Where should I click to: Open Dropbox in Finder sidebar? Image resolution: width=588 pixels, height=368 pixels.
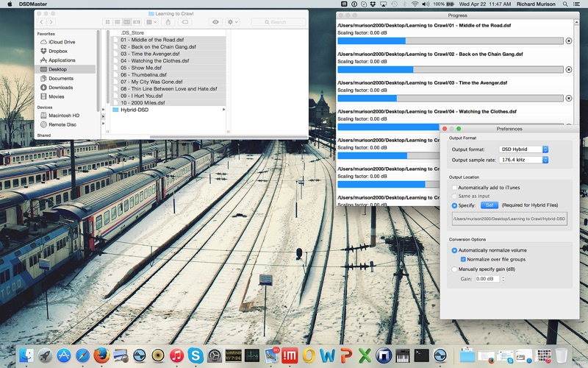[x=54, y=51]
